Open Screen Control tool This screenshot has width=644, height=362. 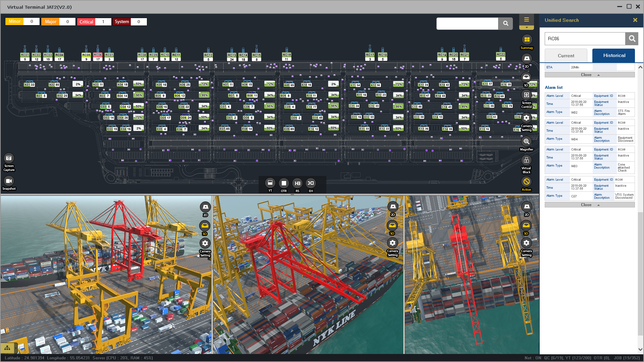pos(526,95)
